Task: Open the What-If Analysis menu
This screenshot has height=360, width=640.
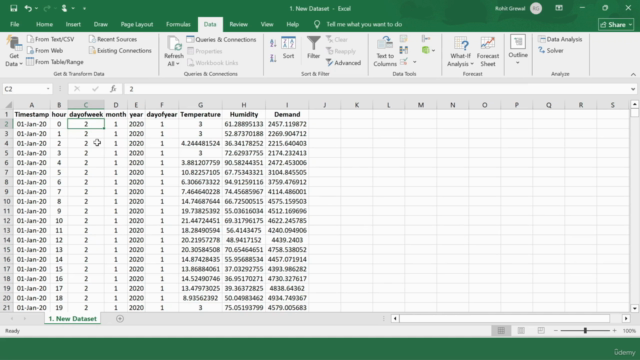Action: click(x=460, y=51)
